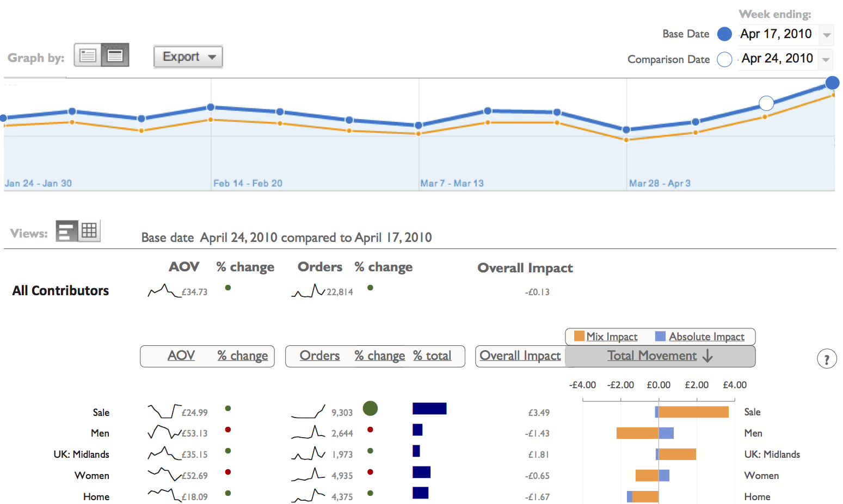Select the dark Graph by list icon
The height and width of the screenshot is (504, 843).
tap(115, 55)
